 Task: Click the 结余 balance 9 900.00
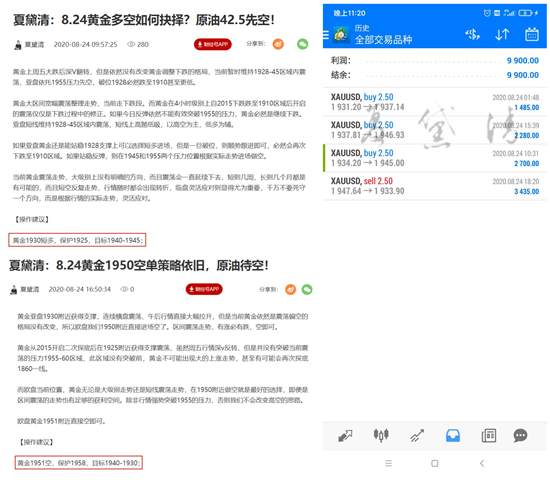(x=523, y=75)
